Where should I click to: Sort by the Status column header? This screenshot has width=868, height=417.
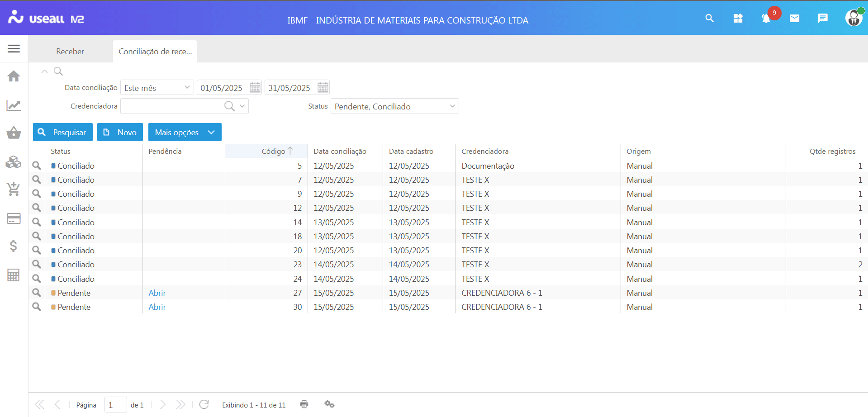[x=94, y=151]
